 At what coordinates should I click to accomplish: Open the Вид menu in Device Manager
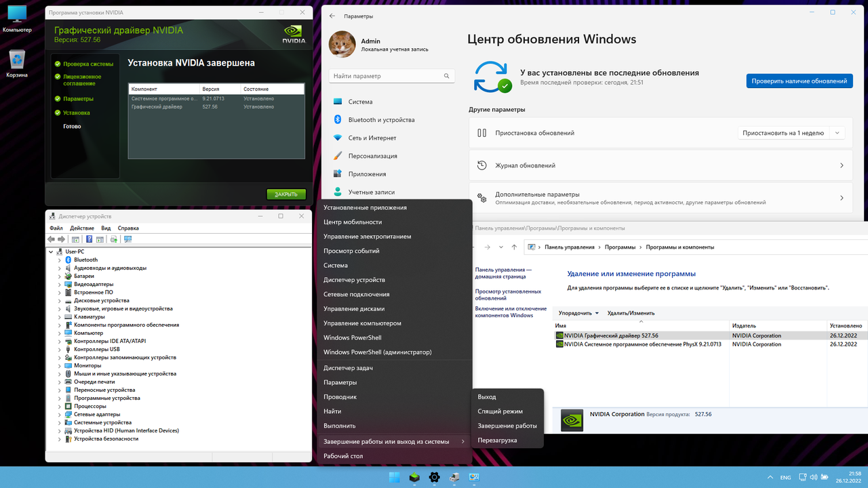pos(106,228)
